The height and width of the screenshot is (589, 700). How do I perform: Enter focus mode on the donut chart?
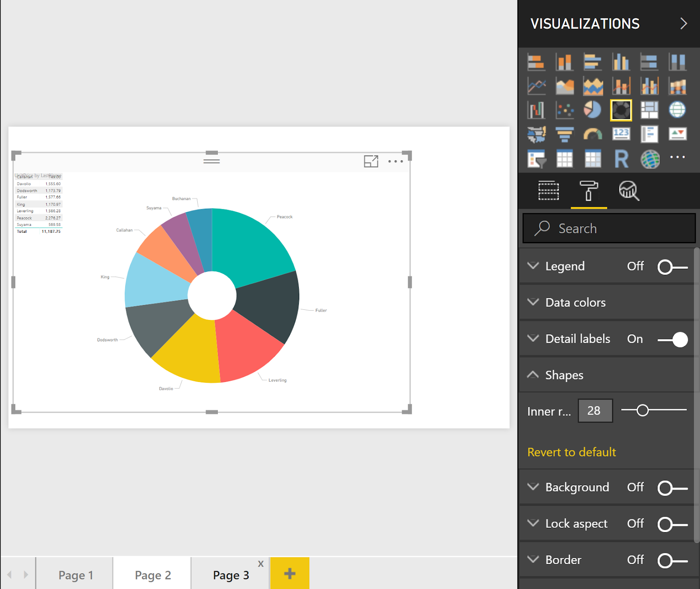pyautogui.click(x=371, y=161)
